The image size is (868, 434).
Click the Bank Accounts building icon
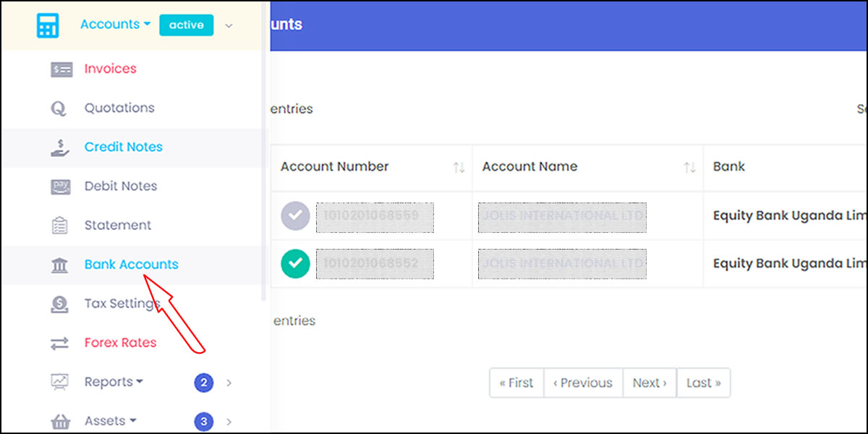coord(60,265)
